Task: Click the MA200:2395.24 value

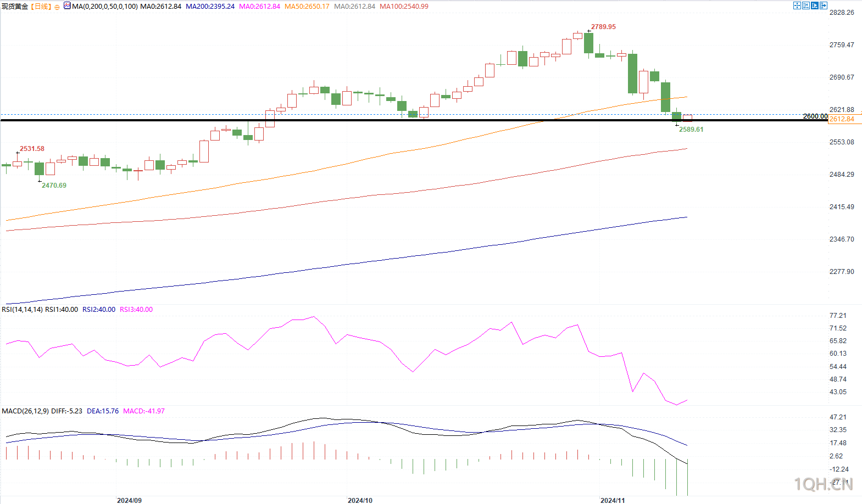Action: tap(210, 7)
